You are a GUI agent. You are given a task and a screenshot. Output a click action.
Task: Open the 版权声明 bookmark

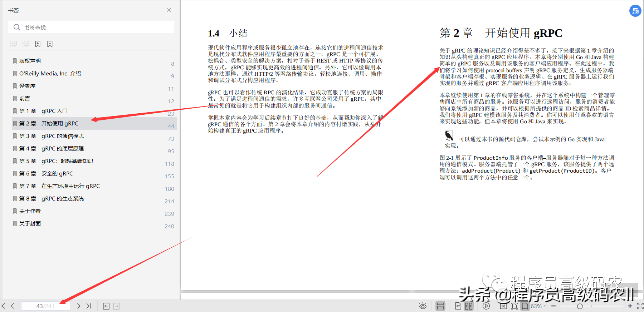point(30,61)
